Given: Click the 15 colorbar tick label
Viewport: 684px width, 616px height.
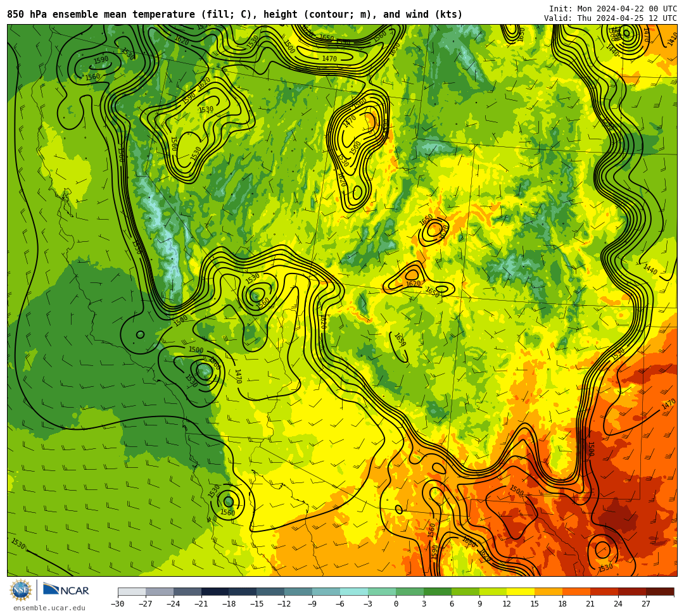Looking at the screenshot, I should coord(535,604).
